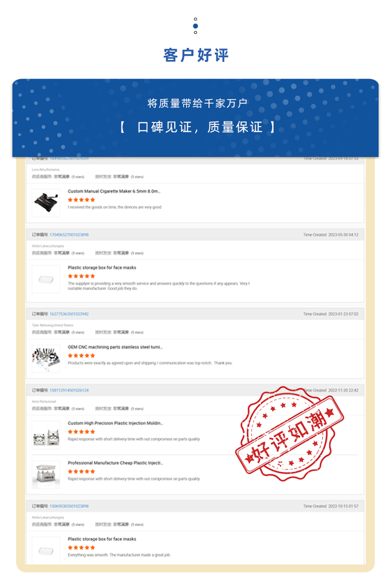
Task: Open order number 162775363501023942 link
Action: (x=69, y=314)
